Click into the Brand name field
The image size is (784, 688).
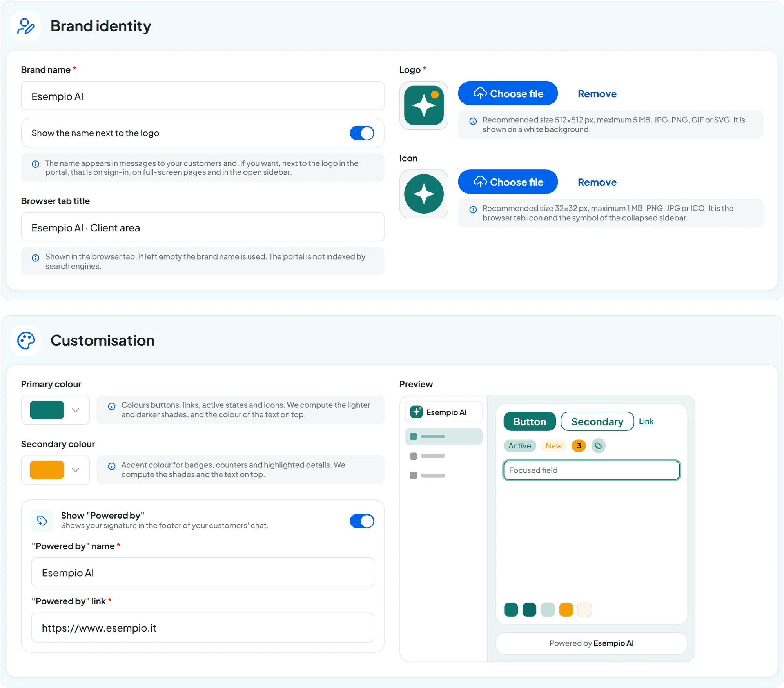click(x=203, y=96)
